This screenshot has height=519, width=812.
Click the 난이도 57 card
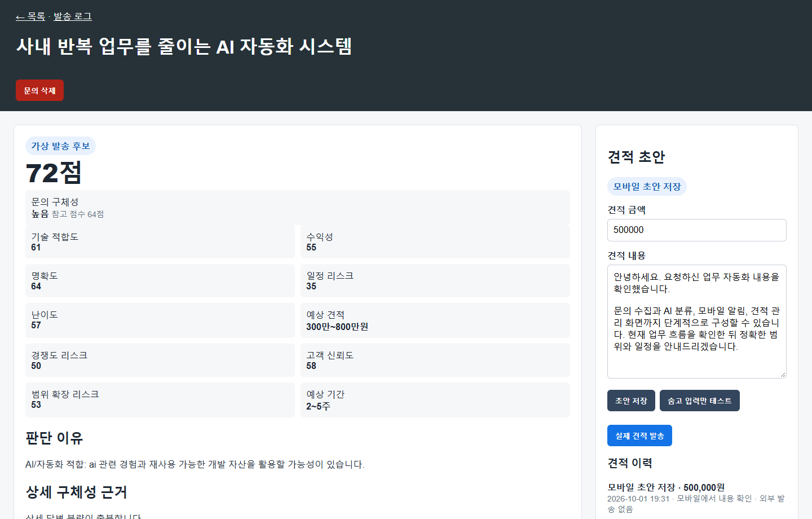click(x=160, y=320)
